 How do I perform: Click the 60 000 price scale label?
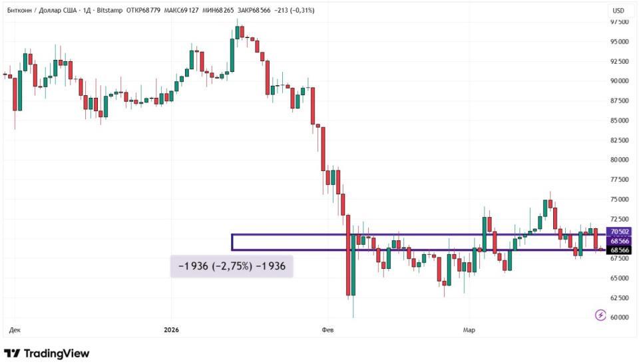point(620,317)
